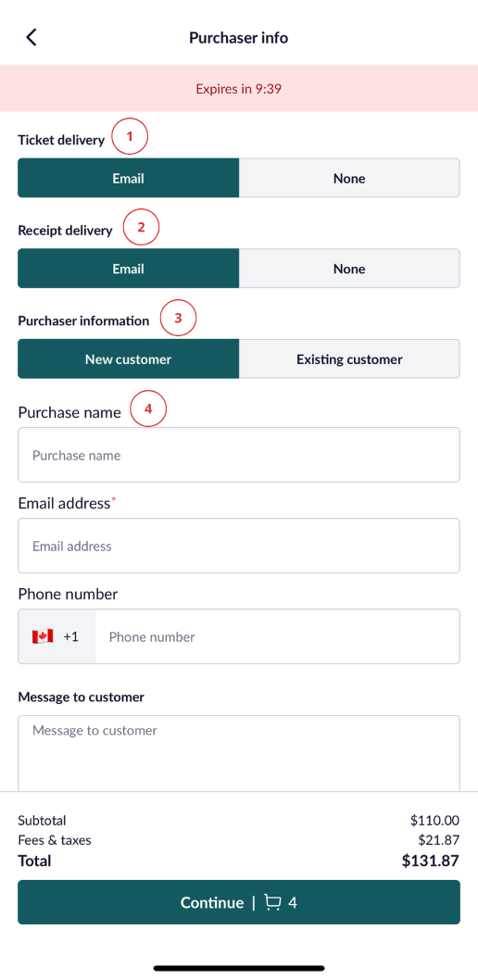Open the +1 country code selector
The width and height of the screenshot is (478, 980).
57,636
